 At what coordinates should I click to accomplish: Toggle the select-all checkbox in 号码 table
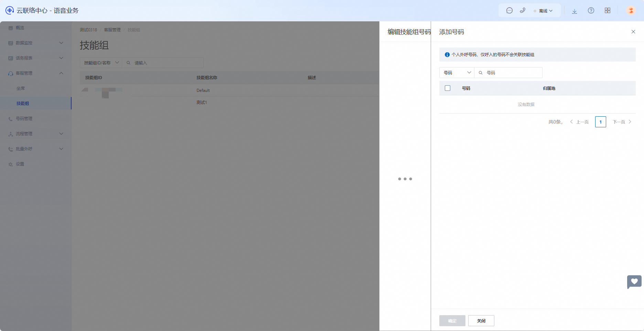[x=448, y=88]
